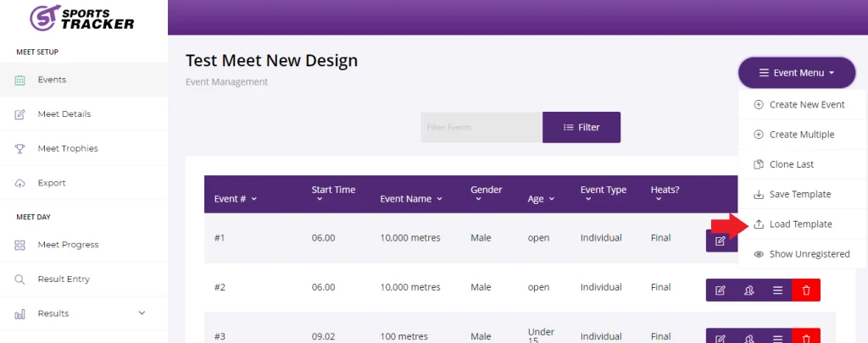The width and height of the screenshot is (868, 343).
Task: Click "Male" gender cell in row #3
Action: pyautogui.click(x=481, y=336)
